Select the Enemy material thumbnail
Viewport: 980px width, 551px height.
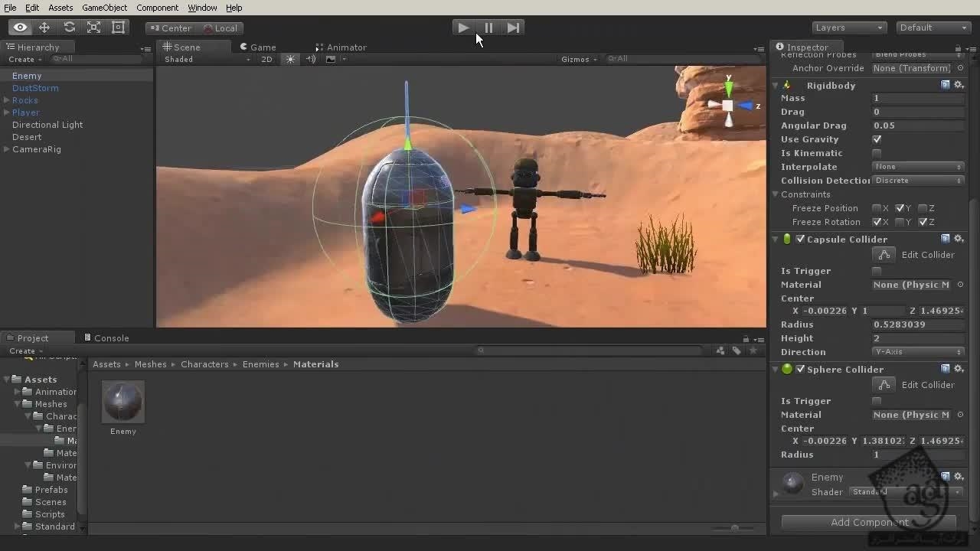[122, 402]
